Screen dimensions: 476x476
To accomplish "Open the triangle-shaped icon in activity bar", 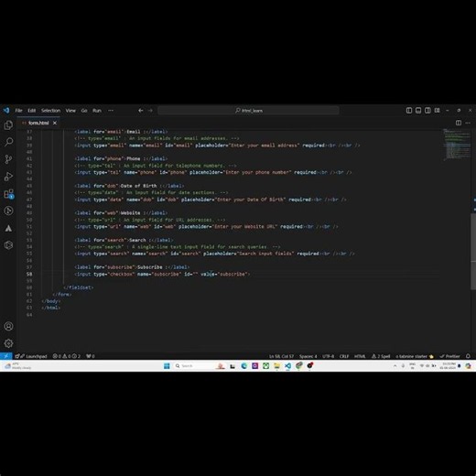I will [8, 228].
